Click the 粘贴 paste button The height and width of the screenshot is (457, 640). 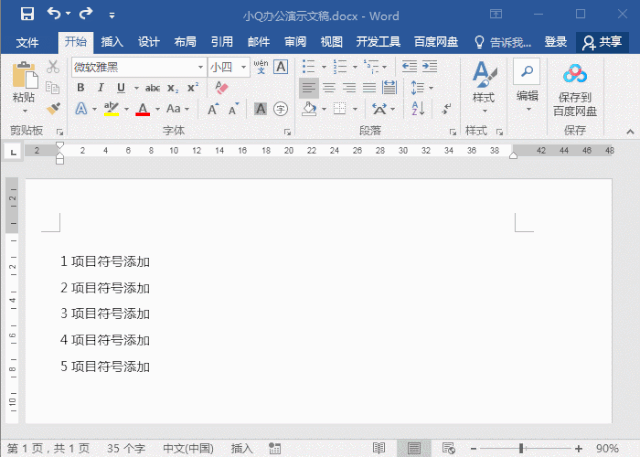point(24,87)
